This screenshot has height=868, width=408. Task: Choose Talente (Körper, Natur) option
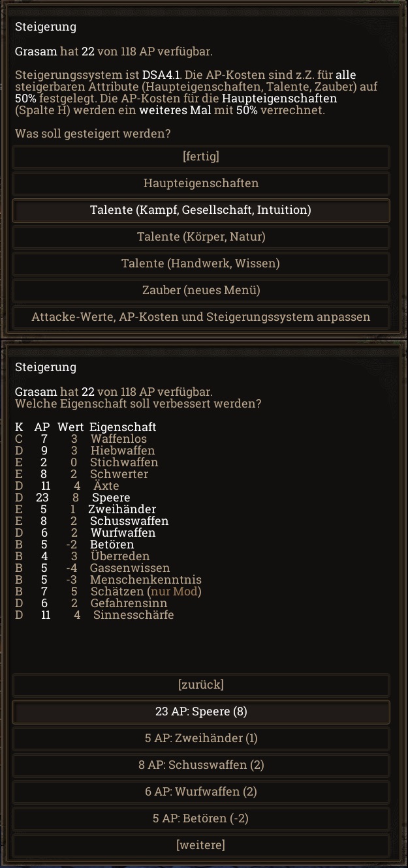pyautogui.click(x=201, y=237)
